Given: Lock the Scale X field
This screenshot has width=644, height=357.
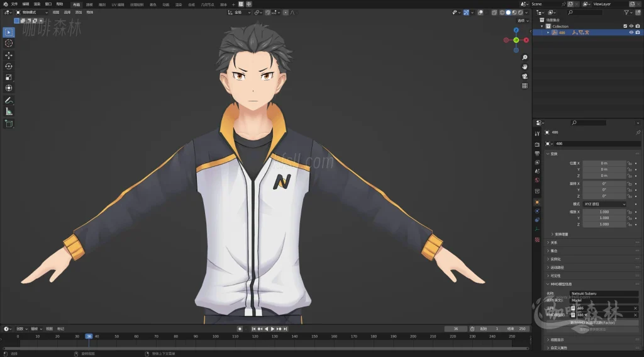Looking at the screenshot, I should [629, 212].
